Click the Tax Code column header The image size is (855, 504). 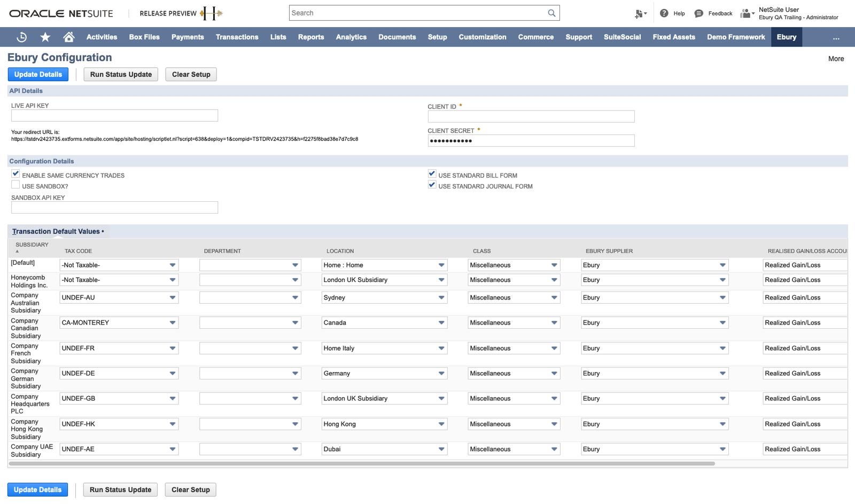point(78,251)
